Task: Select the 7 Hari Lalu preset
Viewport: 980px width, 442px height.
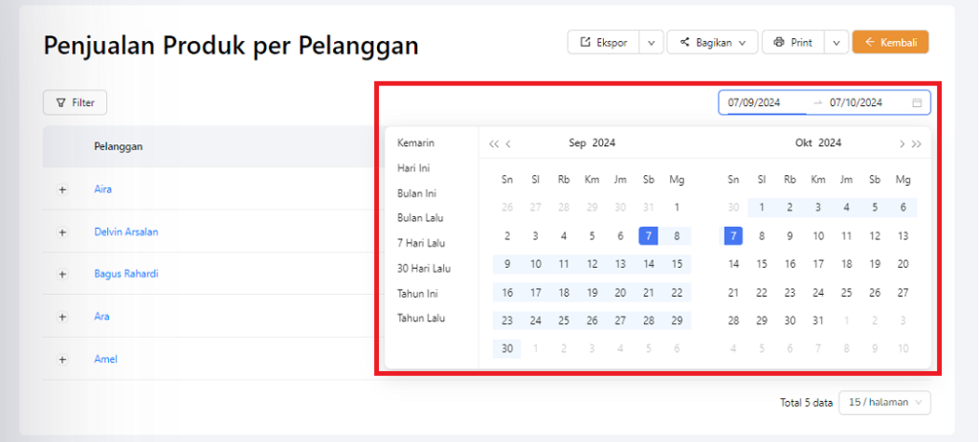Action: [x=421, y=243]
